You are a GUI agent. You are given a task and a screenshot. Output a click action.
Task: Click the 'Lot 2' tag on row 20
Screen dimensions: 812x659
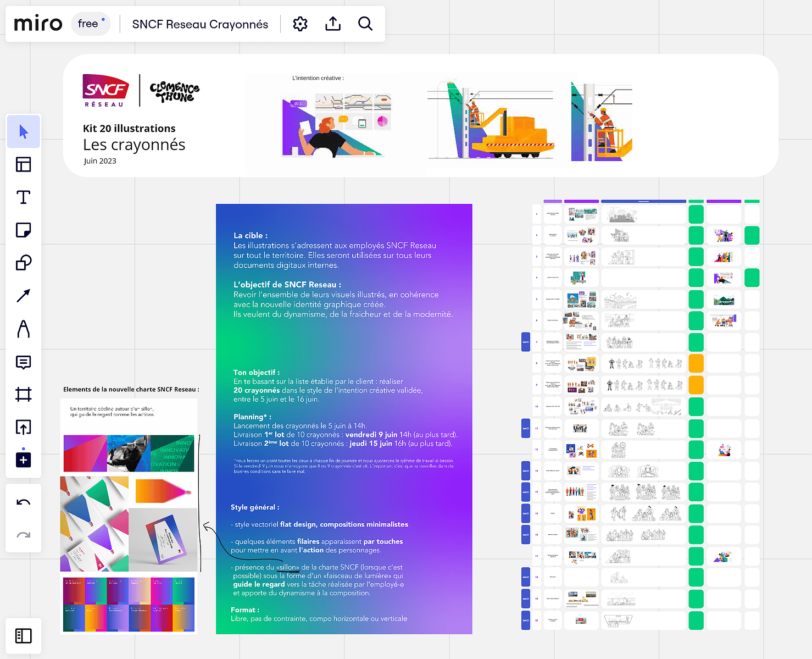coord(526,620)
